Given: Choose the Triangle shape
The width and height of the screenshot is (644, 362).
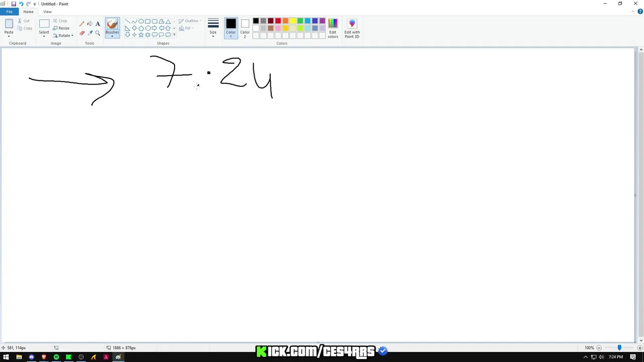Looking at the screenshot, I should coord(168,22).
